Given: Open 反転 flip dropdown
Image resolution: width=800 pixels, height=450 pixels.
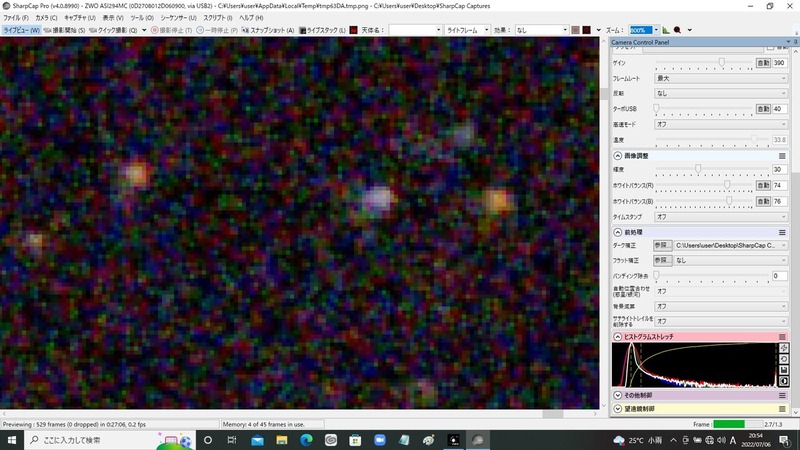Looking at the screenshot, I should [x=721, y=93].
